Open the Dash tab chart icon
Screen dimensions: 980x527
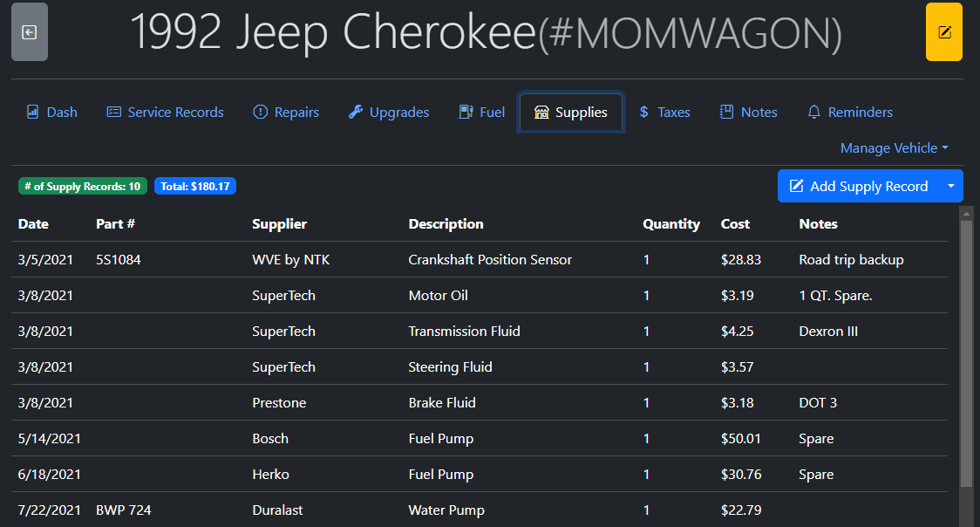pos(33,113)
